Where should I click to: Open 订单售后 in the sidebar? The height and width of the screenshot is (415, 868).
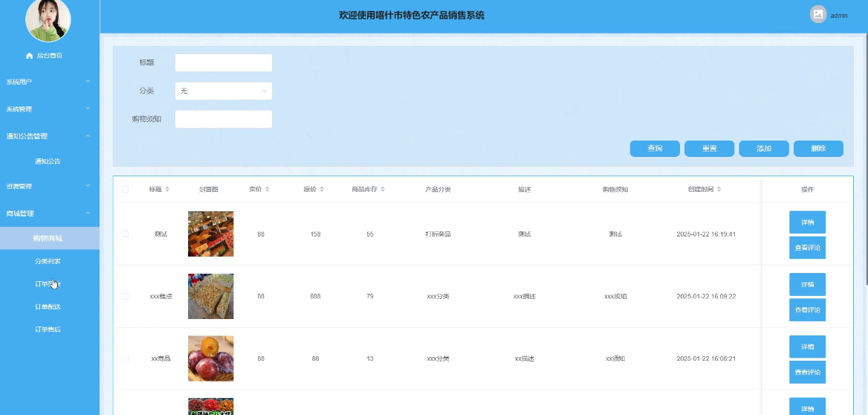tap(48, 329)
